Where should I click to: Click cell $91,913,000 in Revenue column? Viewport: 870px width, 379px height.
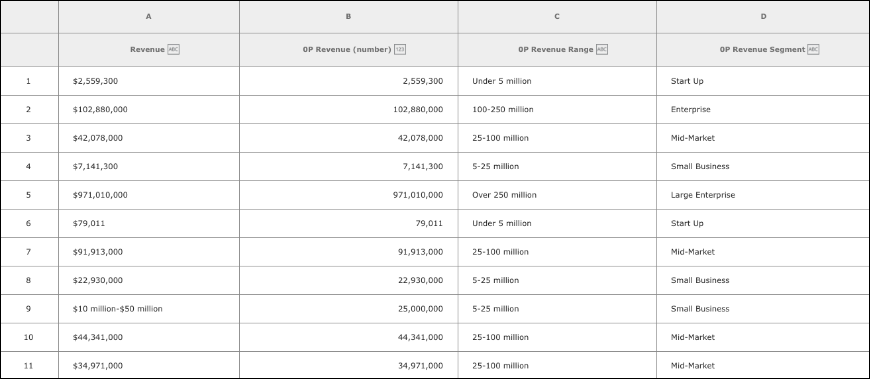click(149, 252)
